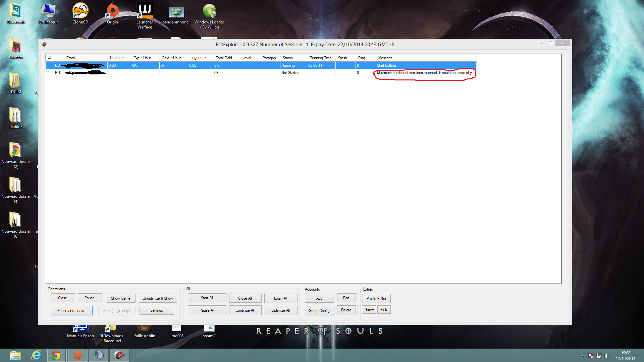Open the diablo3 desktop folder
Image resolution: width=644 pixels, height=362 pixels.
coord(15,118)
